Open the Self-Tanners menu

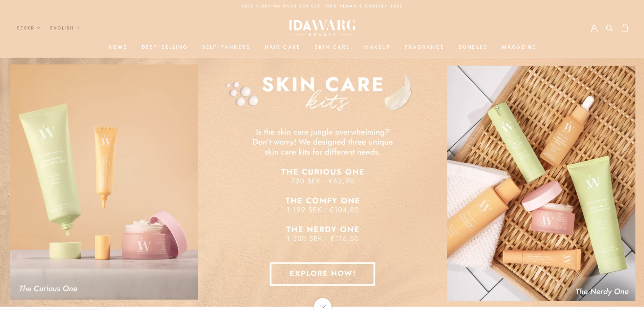(226, 47)
